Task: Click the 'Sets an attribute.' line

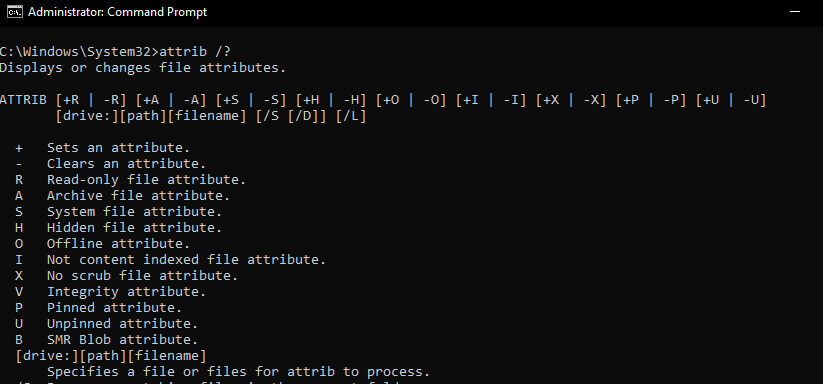Action: tap(118, 148)
